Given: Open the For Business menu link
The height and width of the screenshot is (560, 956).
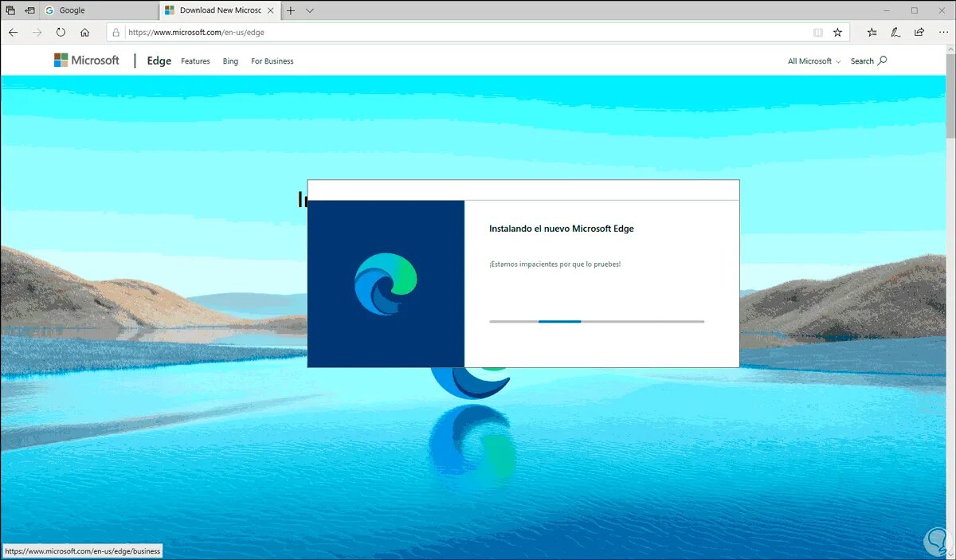Looking at the screenshot, I should (x=272, y=61).
